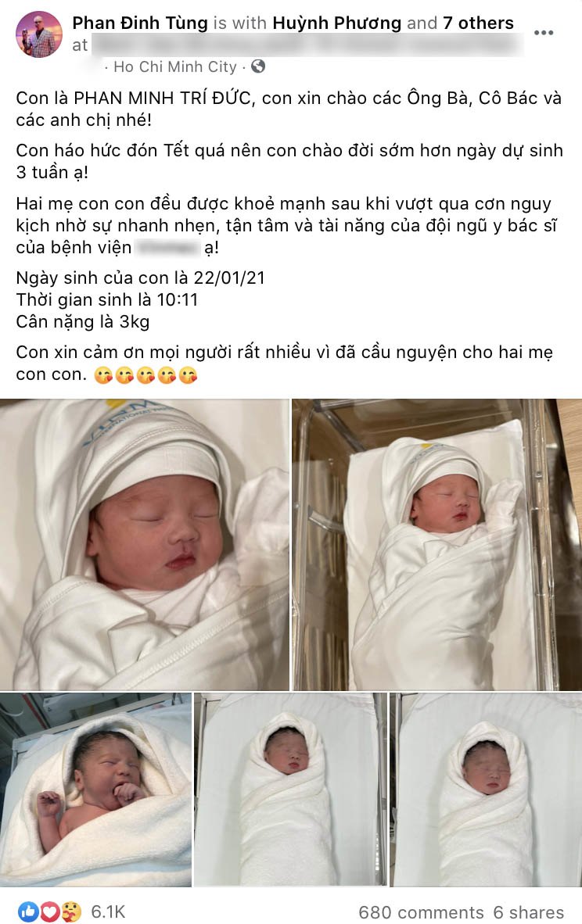Image resolution: width=582 pixels, height=924 pixels.
Task: View the 6 shares list
Action: (528, 912)
